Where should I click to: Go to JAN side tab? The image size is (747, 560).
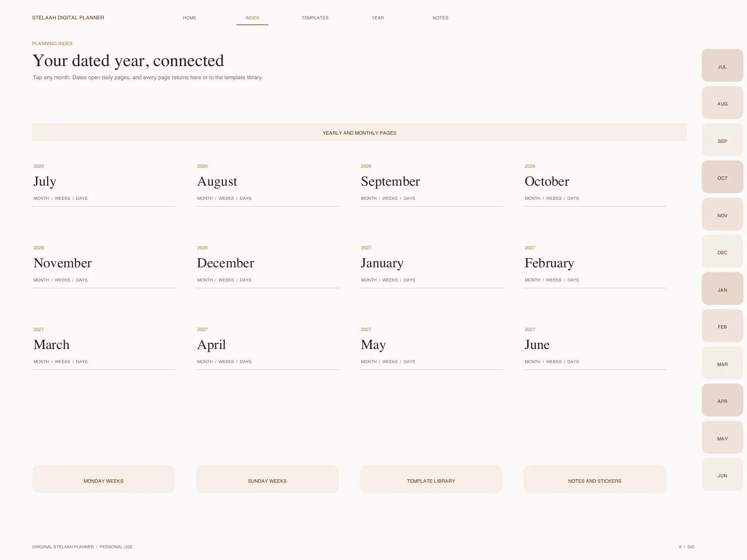coord(722,288)
